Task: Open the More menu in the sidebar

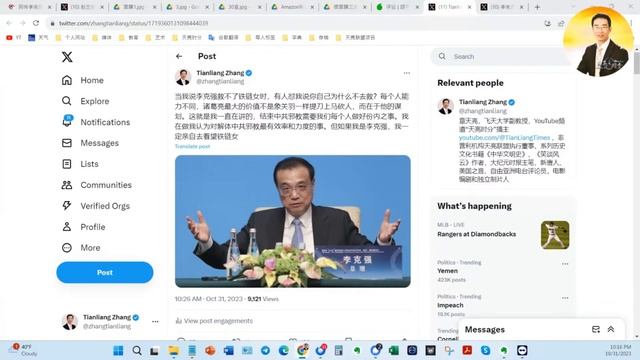Action: click(81, 248)
